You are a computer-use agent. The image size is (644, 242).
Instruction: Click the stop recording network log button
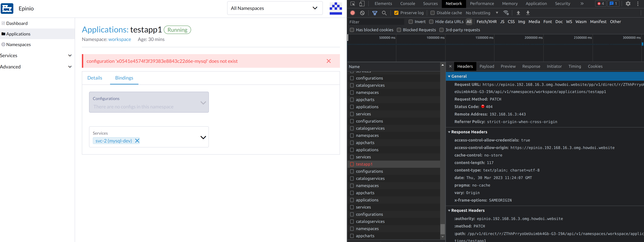(x=352, y=13)
